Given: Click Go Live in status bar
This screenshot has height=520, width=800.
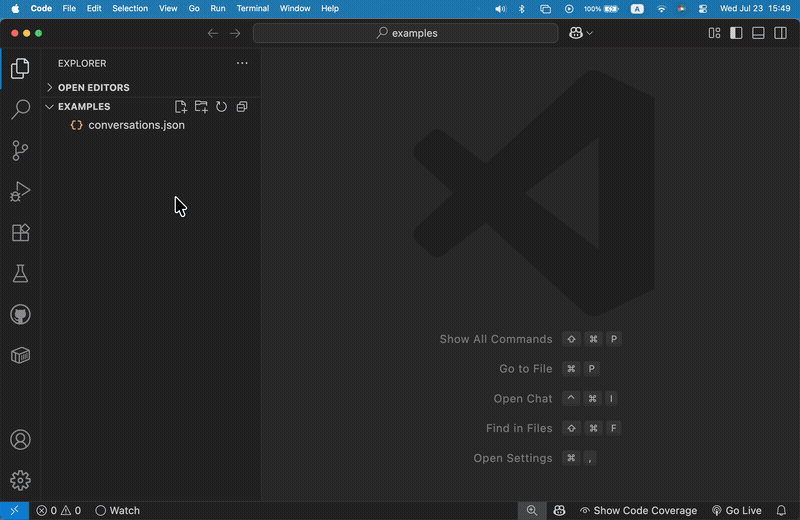Looking at the screenshot, I should [736, 510].
